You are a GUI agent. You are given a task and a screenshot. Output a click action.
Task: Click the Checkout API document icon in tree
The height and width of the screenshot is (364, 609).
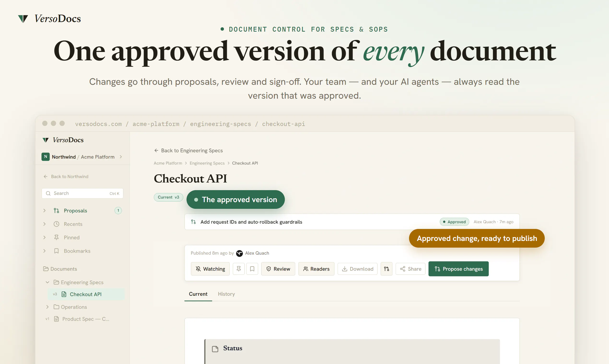pos(64,294)
